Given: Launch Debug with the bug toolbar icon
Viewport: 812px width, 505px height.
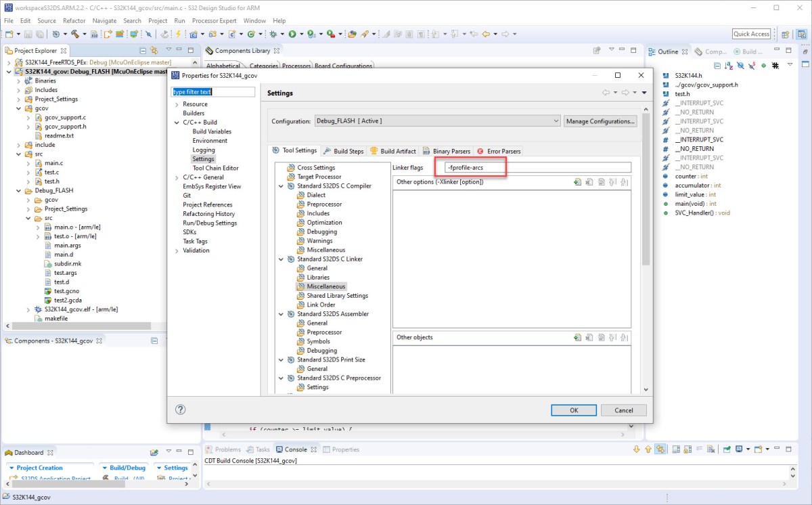Looking at the screenshot, I should click(273, 34).
